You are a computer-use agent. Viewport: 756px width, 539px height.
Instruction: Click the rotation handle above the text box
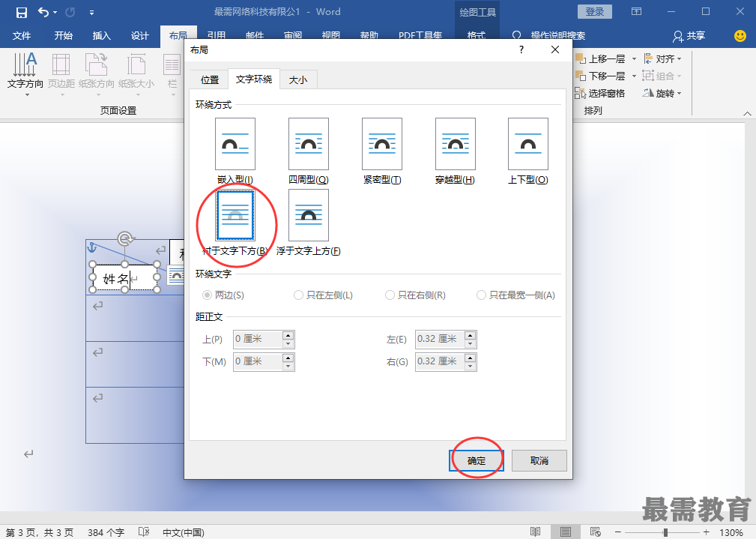[x=125, y=238]
